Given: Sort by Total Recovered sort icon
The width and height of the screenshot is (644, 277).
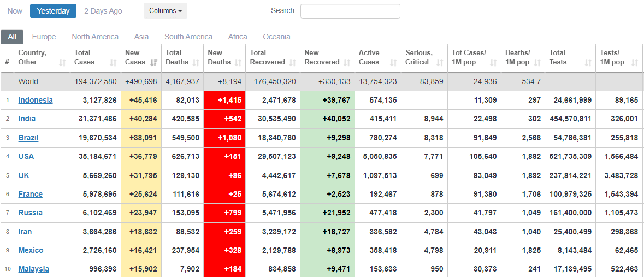Looking at the screenshot, I should point(292,62).
